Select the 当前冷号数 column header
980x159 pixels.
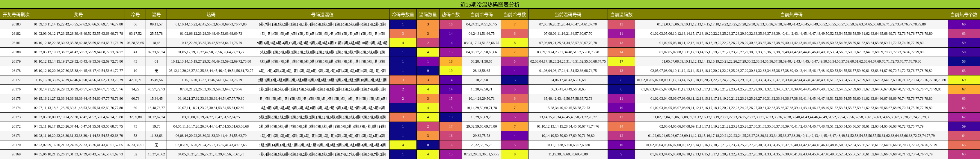(515, 15)
